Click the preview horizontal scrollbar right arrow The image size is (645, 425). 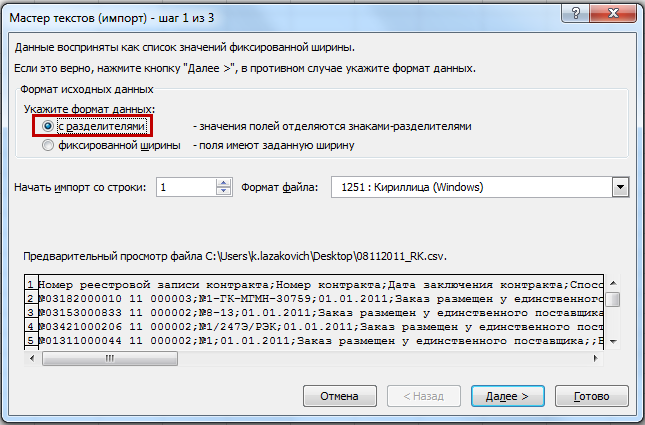click(x=596, y=358)
